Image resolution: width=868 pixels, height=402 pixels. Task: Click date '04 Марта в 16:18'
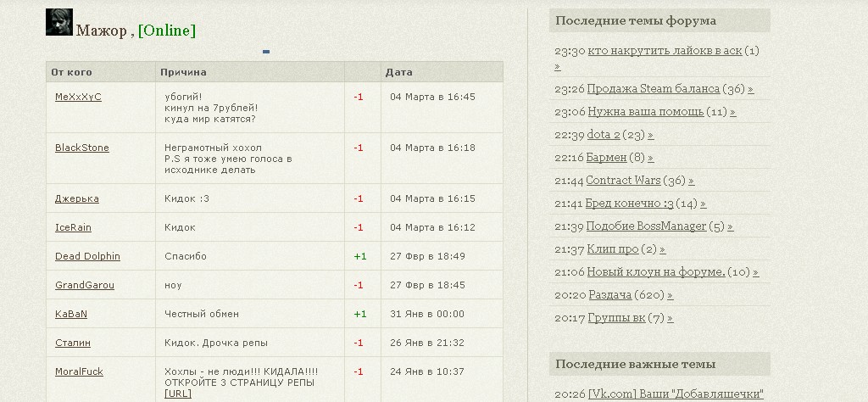[x=432, y=148]
